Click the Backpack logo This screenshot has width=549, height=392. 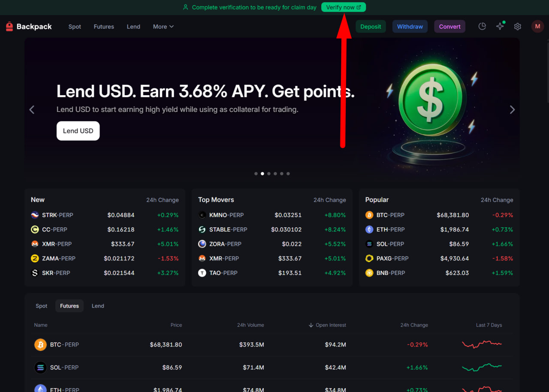[29, 27]
